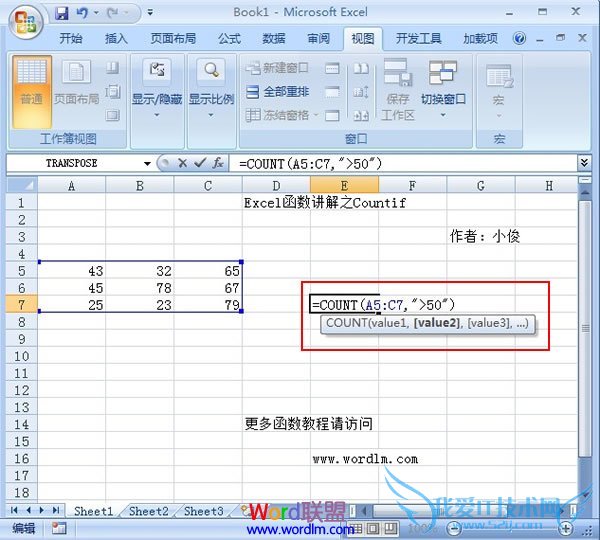This screenshot has height=540, width=600.
Task: Zoom in with the plus button
Action: pyautogui.click(x=566, y=529)
